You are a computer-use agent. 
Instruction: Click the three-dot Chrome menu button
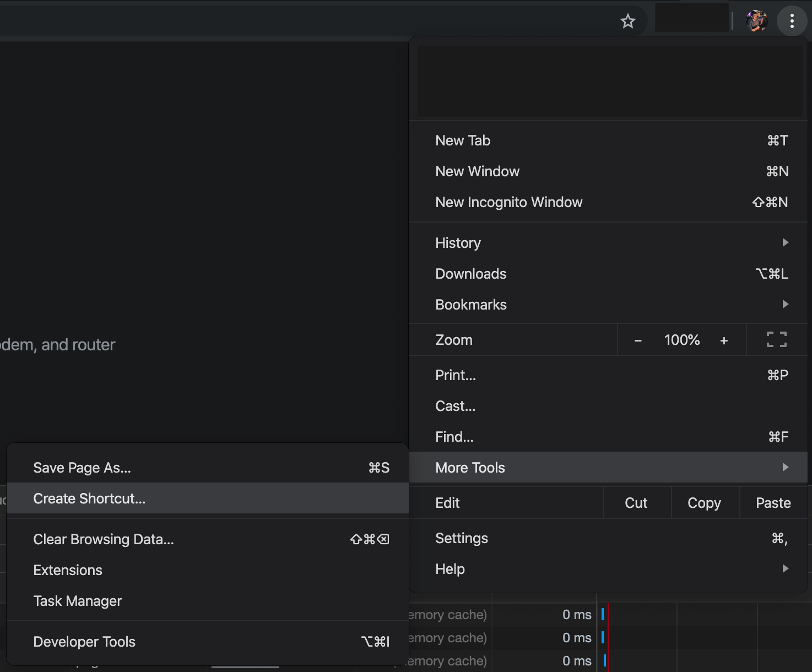click(792, 21)
